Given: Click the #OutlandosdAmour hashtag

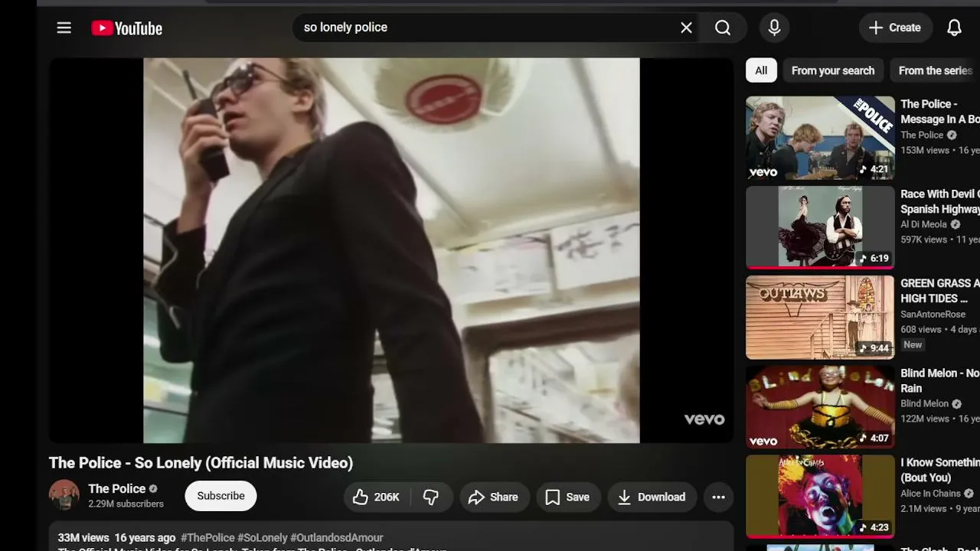Looking at the screenshot, I should pyautogui.click(x=337, y=538).
